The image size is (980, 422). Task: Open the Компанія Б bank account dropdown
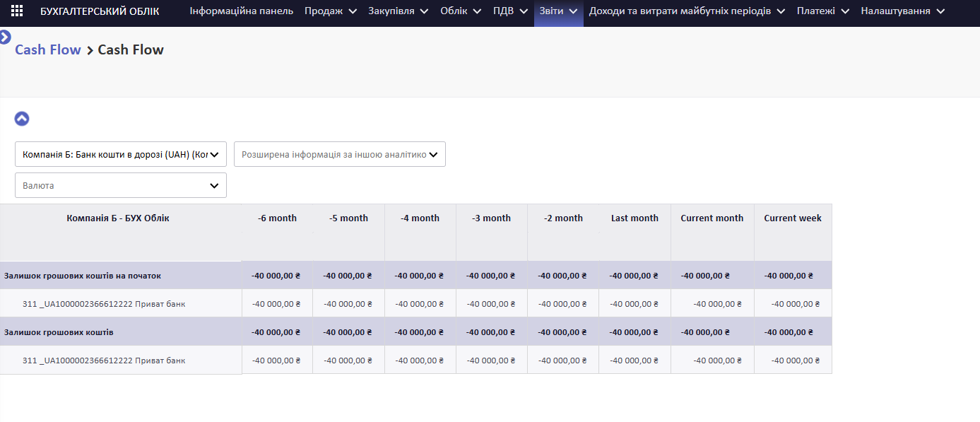pos(121,154)
